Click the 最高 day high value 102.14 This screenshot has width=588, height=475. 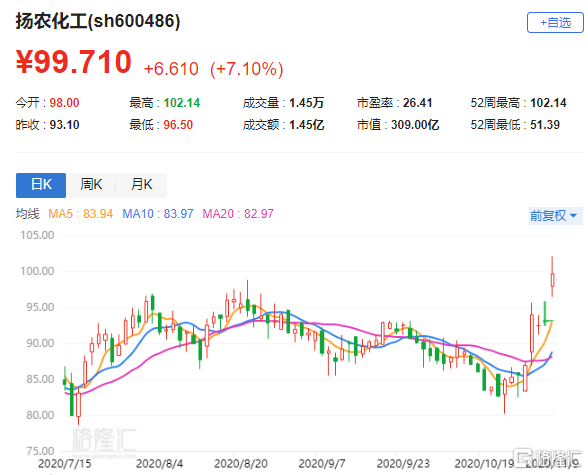pyautogui.click(x=182, y=103)
